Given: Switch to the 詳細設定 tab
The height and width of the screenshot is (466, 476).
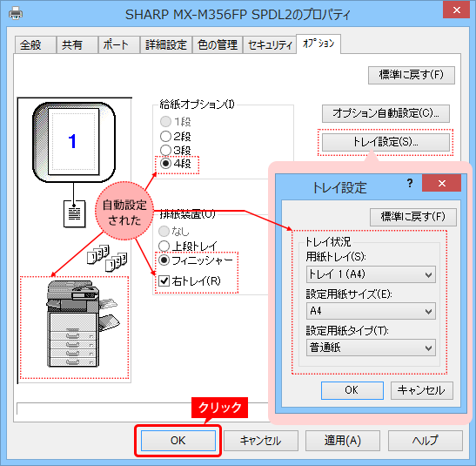Looking at the screenshot, I should (x=165, y=45).
